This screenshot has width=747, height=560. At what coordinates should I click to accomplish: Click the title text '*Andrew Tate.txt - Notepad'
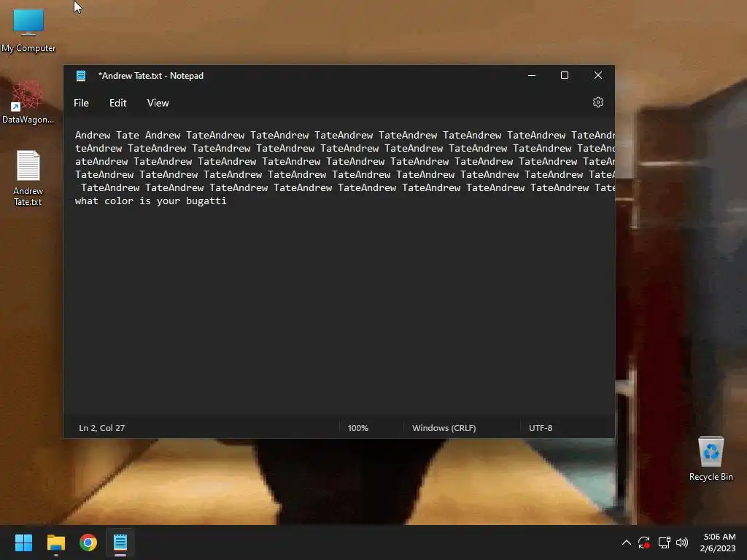(150, 76)
